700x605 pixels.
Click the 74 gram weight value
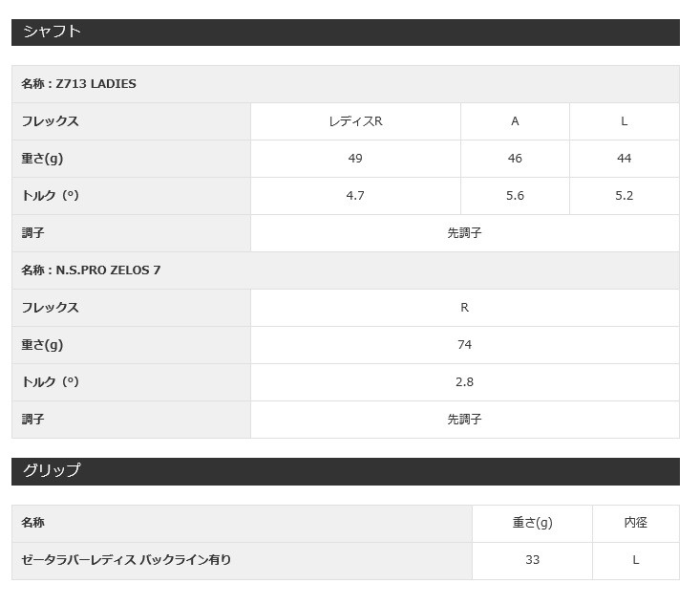click(464, 345)
